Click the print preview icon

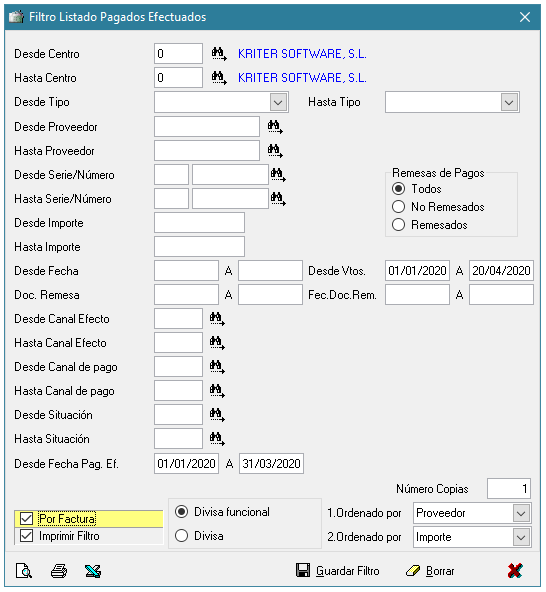coord(24,571)
